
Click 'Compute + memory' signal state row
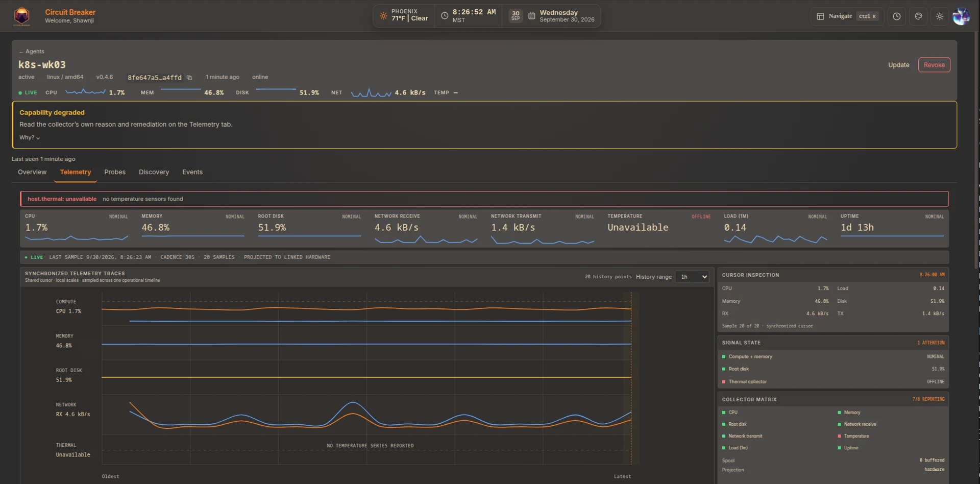[x=833, y=356]
